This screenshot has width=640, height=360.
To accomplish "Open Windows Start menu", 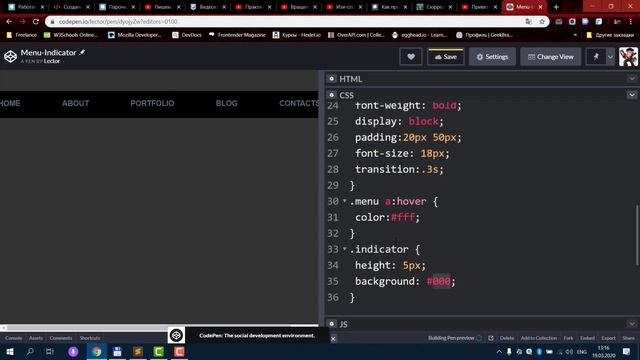I will 9,351.
